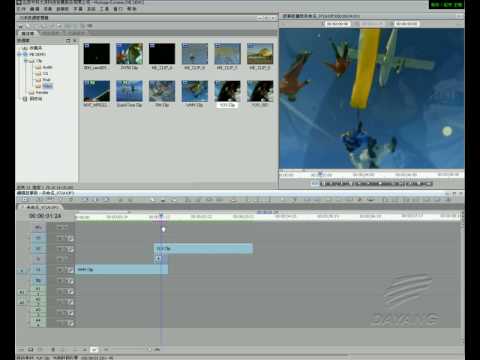Image resolution: width=480 pixels, height=360 pixels.
Task: Click the white highlighted button in the timeline bottom bar
Action: coord(94,350)
